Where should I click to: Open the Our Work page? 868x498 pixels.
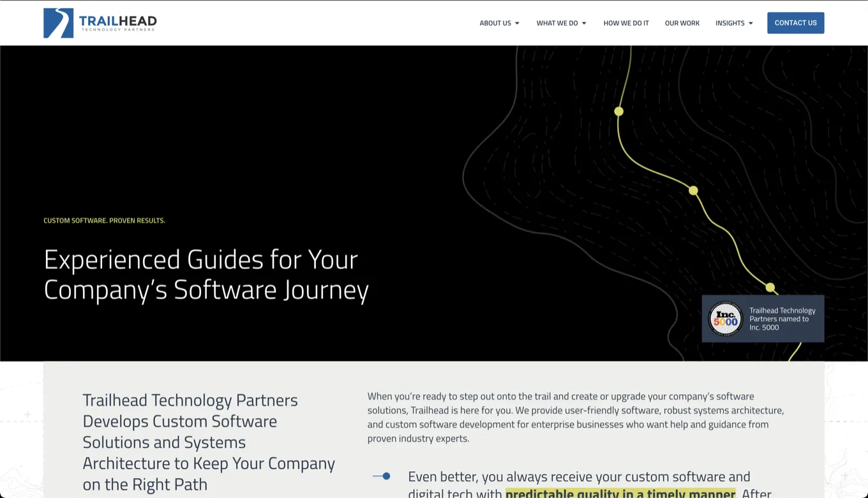pos(682,23)
